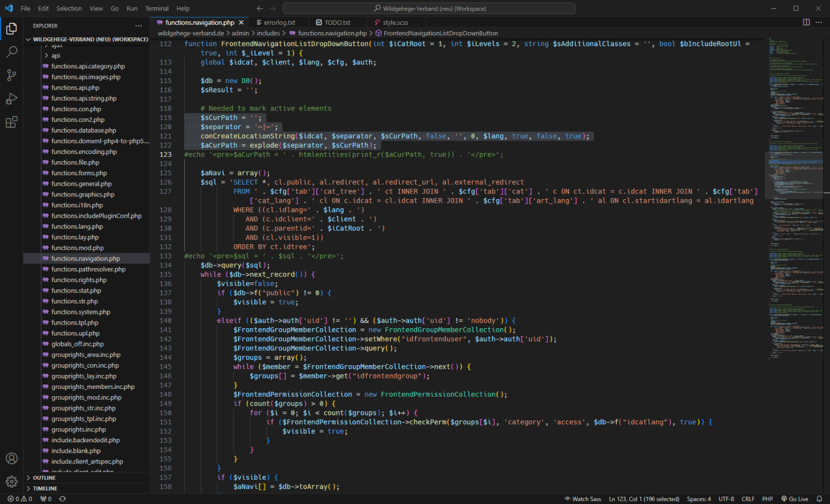830x504 pixels.
Task: Click the Explorer more actions ellipsis
Action: tap(139, 25)
